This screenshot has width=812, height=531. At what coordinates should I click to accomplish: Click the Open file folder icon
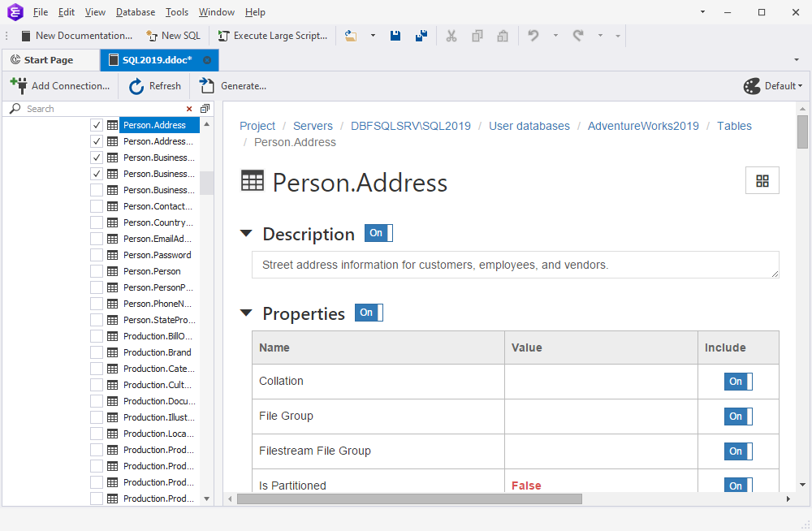[x=351, y=36]
